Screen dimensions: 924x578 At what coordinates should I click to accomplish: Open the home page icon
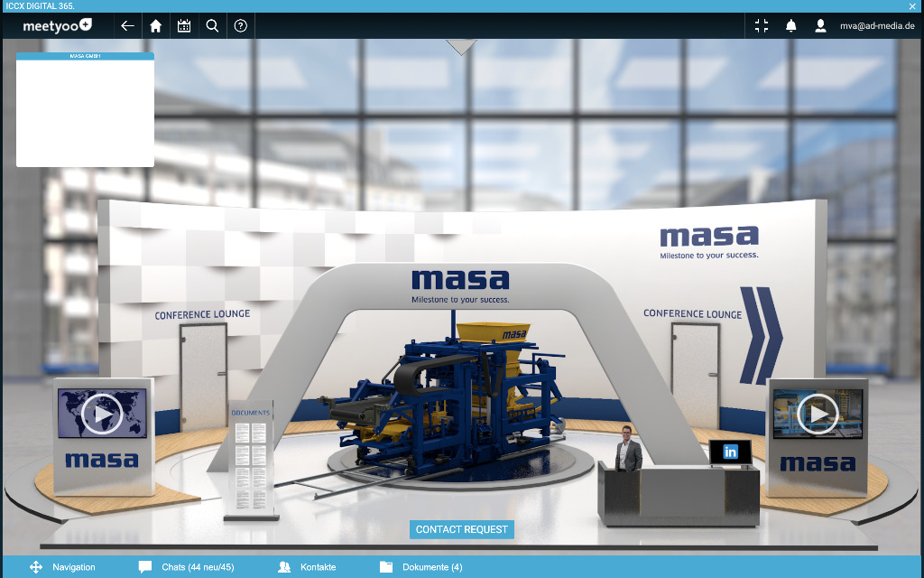[x=155, y=26]
